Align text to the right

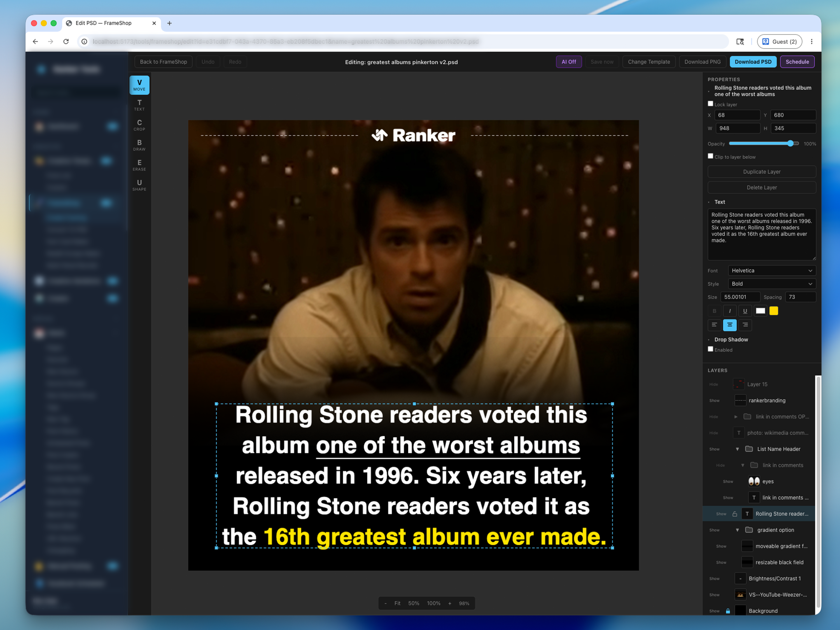(x=745, y=325)
